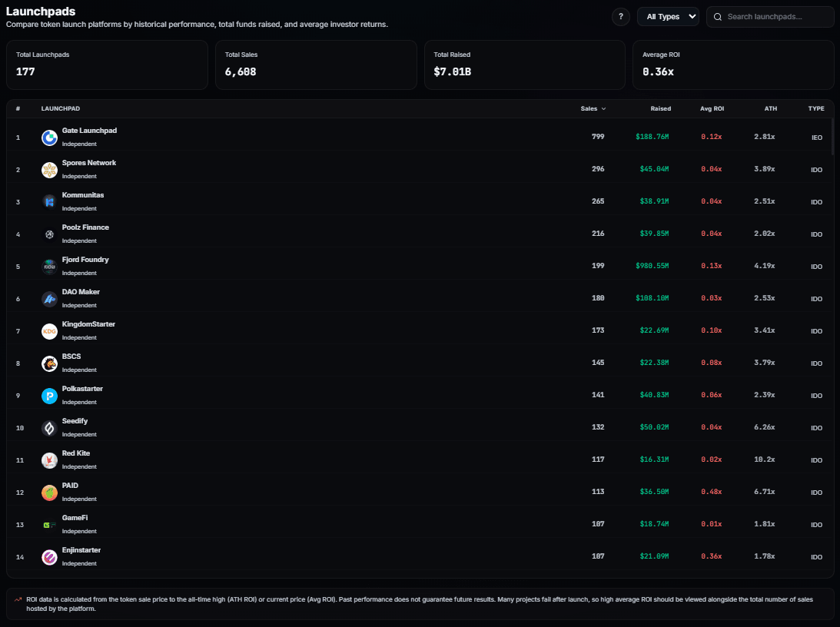Click the LAUNCHPAD column header
The width and height of the screenshot is (840, 627).
(x=61, y=108)
